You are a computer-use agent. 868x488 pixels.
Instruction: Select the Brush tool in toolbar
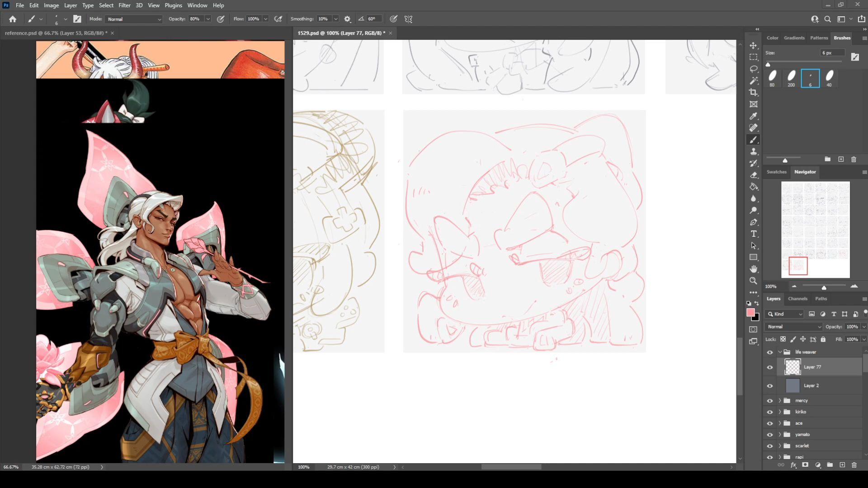tap(753, 140)
